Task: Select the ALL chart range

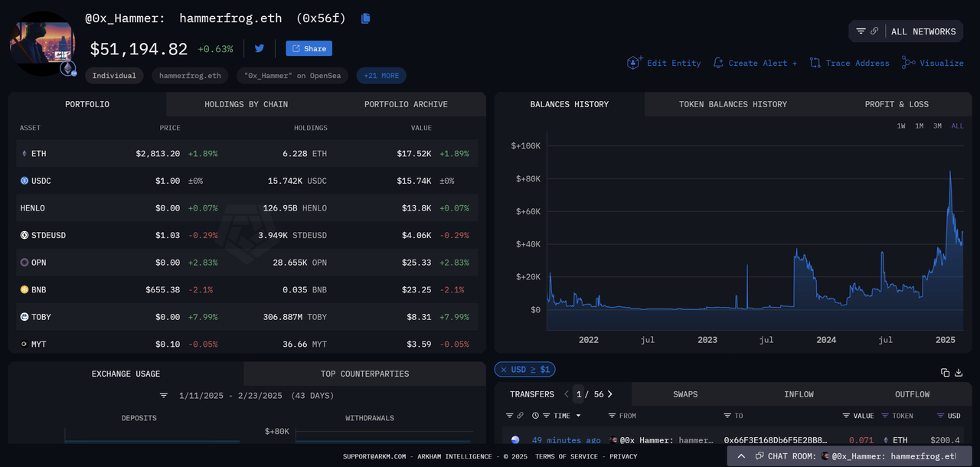Action: [x=958, y=126]
